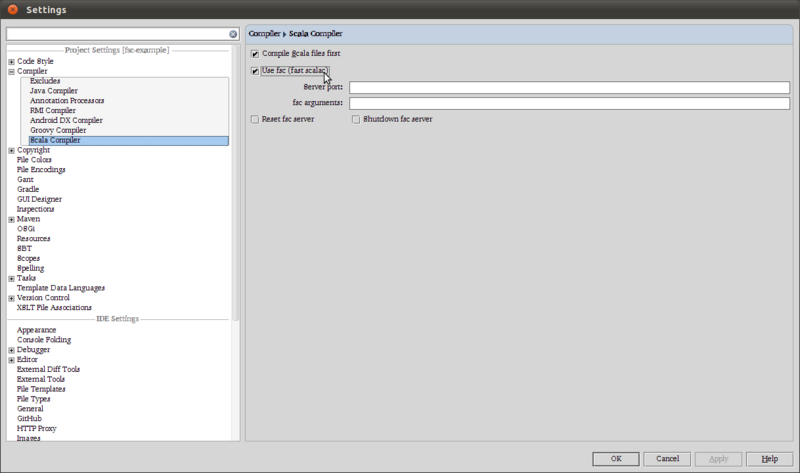Click the Cancel button
The width and height of the screenshot is (800, 473).
pyautogui.click(x=667, y=459)
